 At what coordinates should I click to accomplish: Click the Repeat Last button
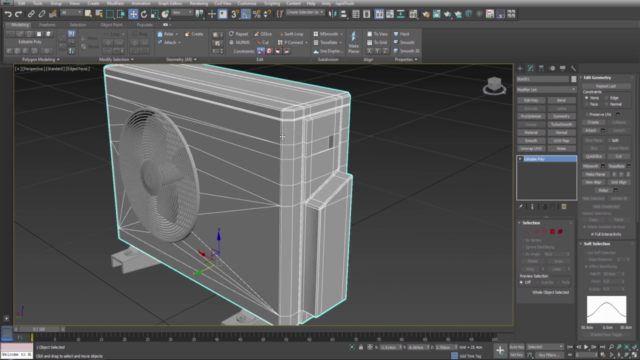pos(606,86)
